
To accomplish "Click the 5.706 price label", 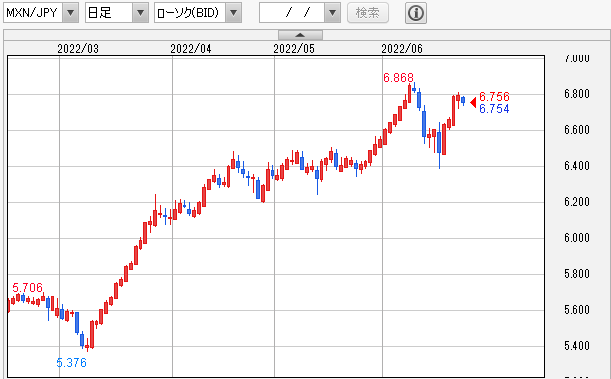I will coord(27,287).
